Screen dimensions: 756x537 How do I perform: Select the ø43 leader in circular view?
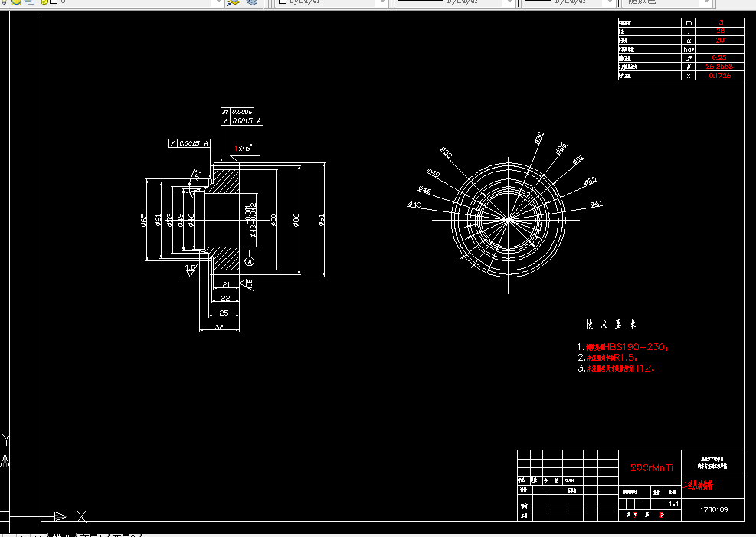coord(414,205)
